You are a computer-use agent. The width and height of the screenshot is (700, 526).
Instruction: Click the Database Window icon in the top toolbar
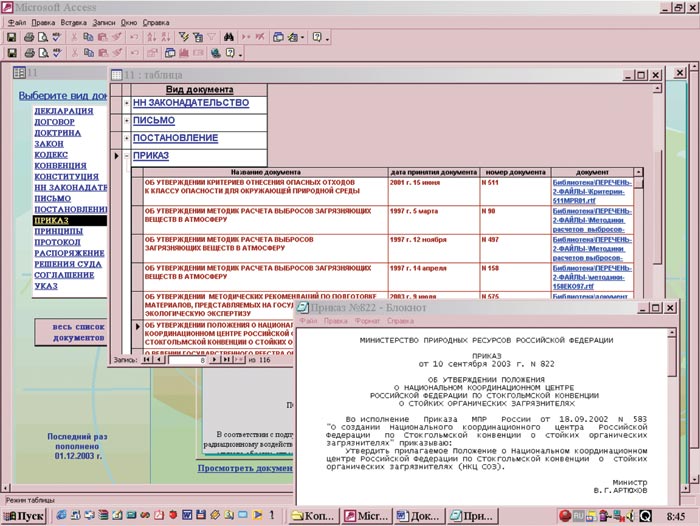coord(279,37)
